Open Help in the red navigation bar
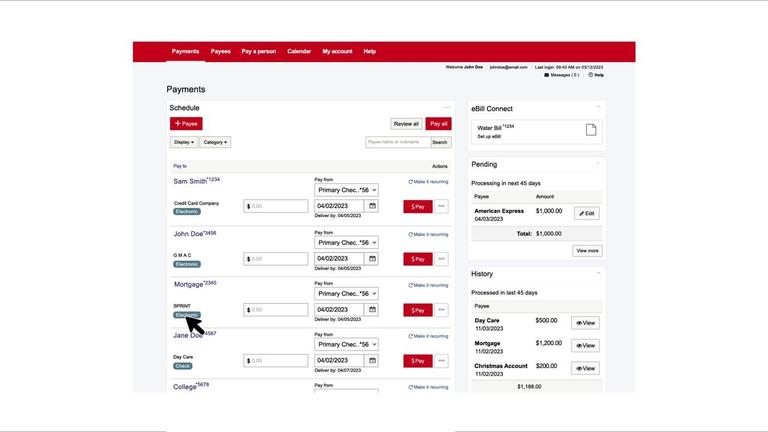This screenshot has width=768, height=432. pos(369,51)
